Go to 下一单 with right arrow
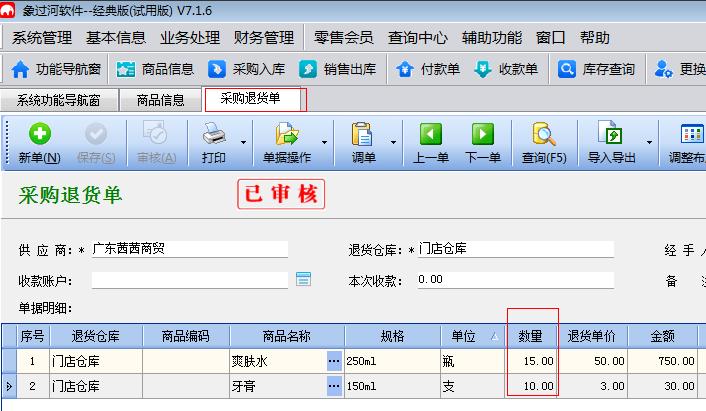Viewport: 706px width, 411px height. click(483, 134)
